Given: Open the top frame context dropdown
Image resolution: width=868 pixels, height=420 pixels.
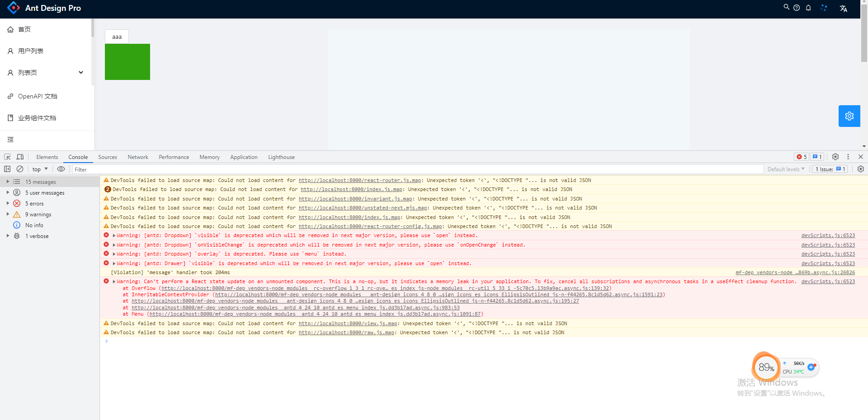Looking at the screenshot, I should point(40,169).
